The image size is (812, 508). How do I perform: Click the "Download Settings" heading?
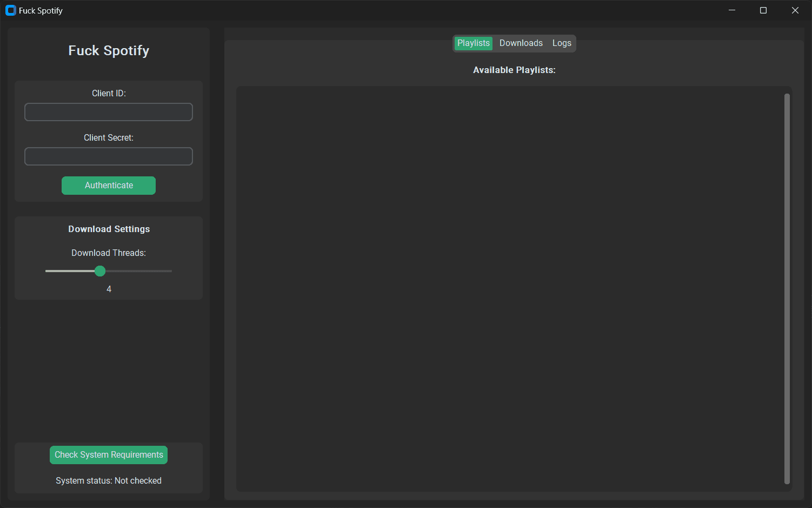(109, 229)
